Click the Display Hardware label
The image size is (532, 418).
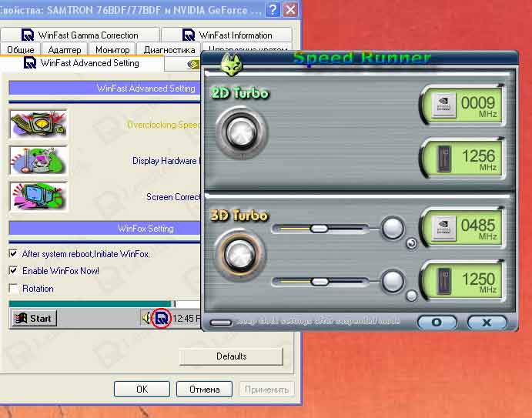click(x=164, y=160)
